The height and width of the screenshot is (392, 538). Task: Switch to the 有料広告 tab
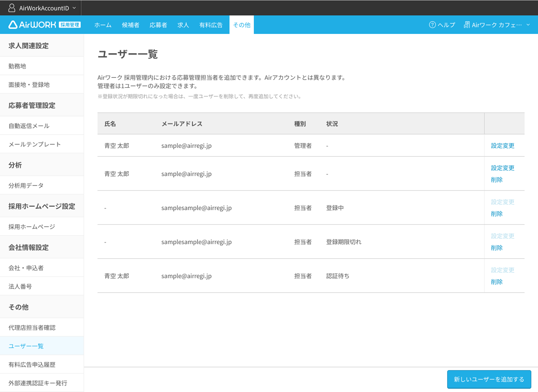click(x=211, y=25)
